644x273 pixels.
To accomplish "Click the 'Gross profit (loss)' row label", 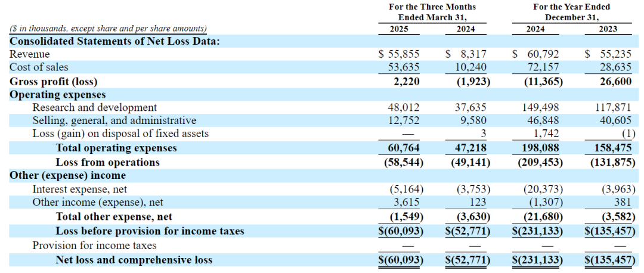I will 54,82.
